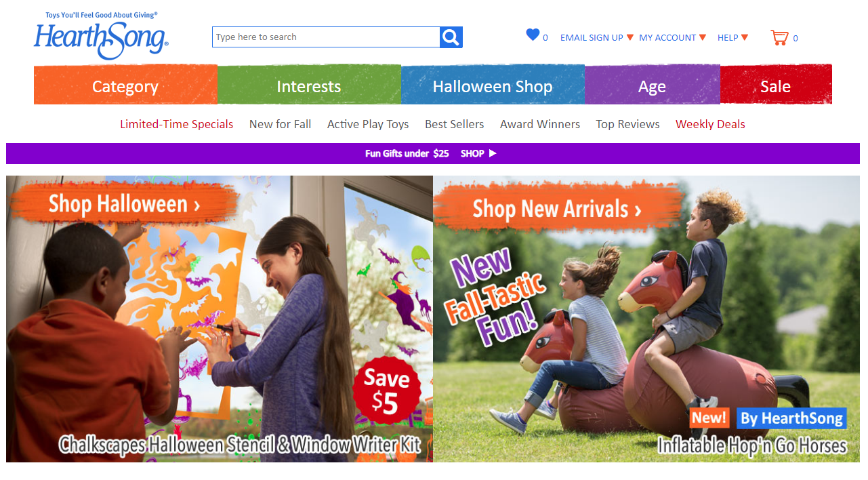Select the purple Age tab
The width and height of the screenshot is (868, 480).
pyautogui.click(x=652, y=85)
